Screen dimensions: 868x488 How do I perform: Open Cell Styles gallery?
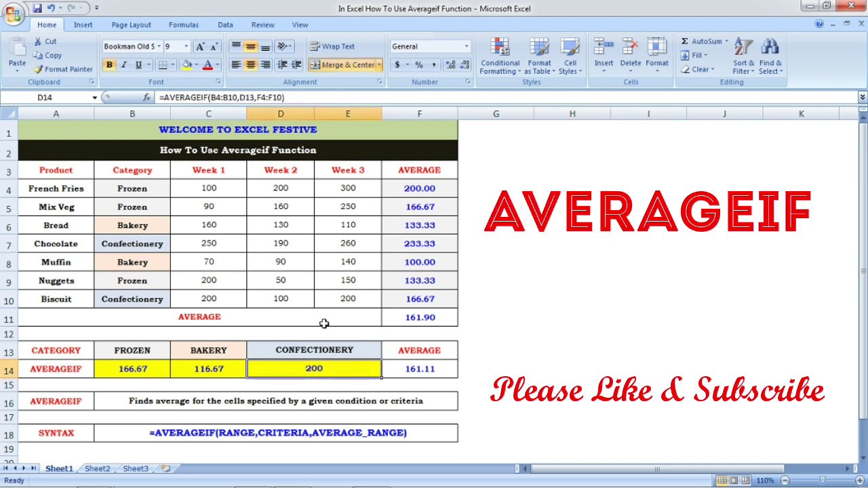coord(570,56)
